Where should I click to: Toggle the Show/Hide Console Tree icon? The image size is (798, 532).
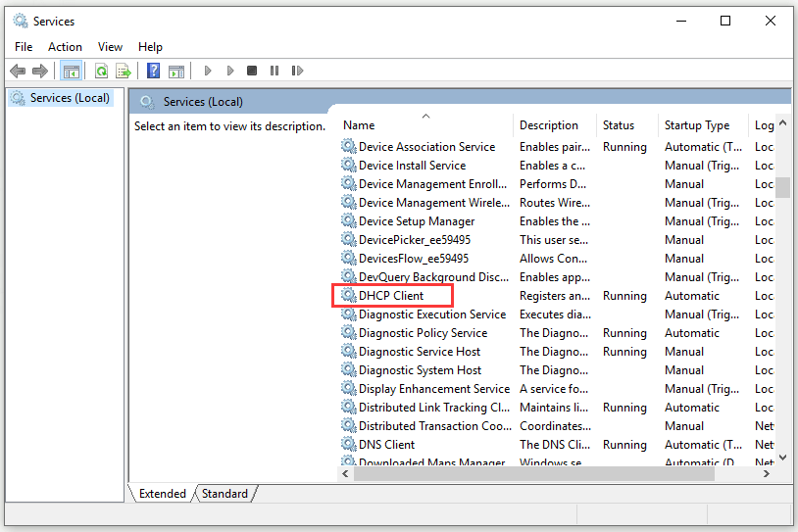[x=72, y=71]
